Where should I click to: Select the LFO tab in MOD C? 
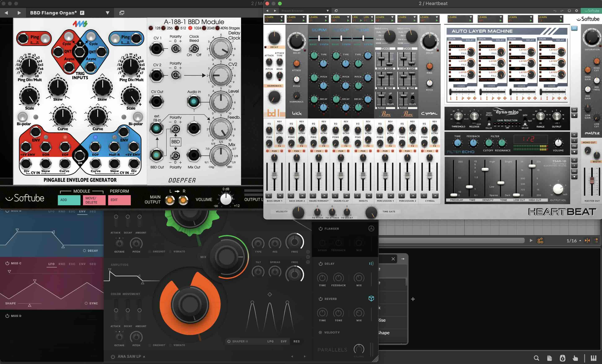(x=51, y=264)
